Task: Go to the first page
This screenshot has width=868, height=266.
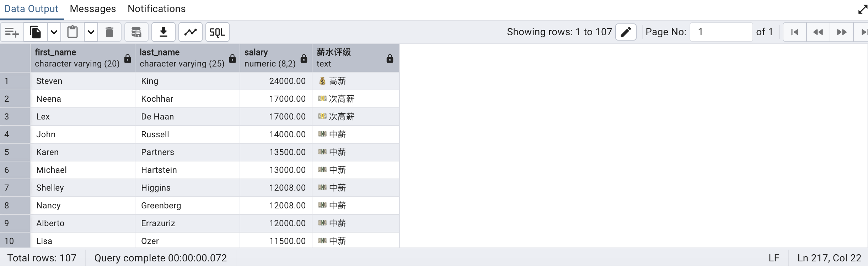Action: [795, 32]
